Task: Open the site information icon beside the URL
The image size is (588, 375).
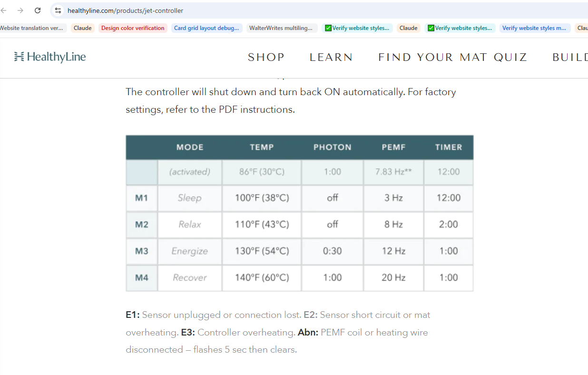Action: (x=58, y=10)
